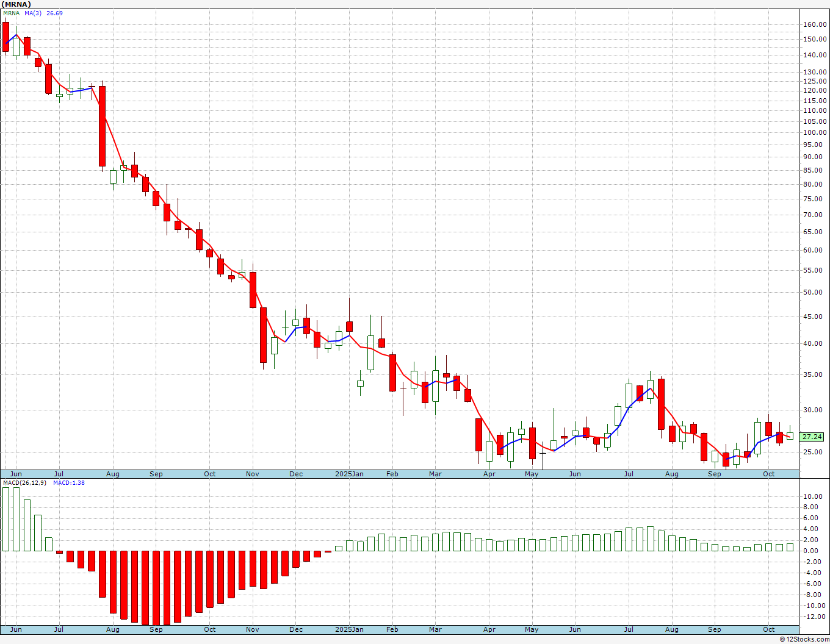
Task: Select the MRNA series legend label
Action: click(12, 13)
